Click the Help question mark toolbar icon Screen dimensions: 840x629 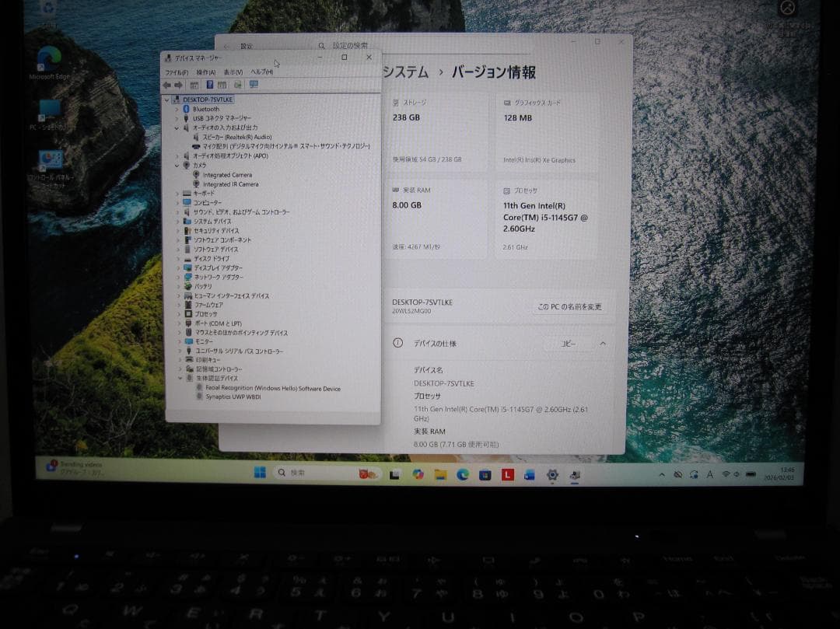[x=210, y=84]
